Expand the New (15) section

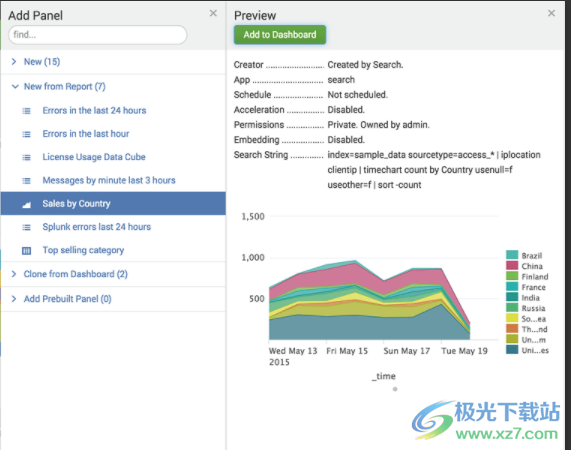[14, 62]
